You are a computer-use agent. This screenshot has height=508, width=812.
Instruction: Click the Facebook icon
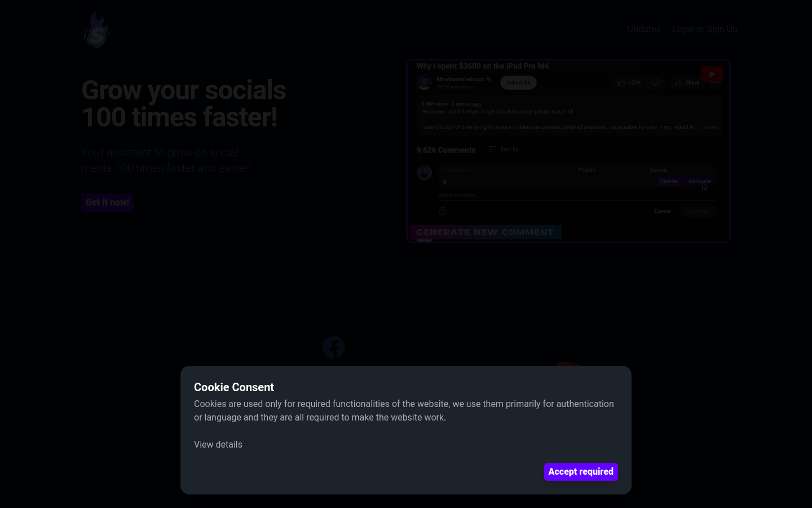point(334,347)
